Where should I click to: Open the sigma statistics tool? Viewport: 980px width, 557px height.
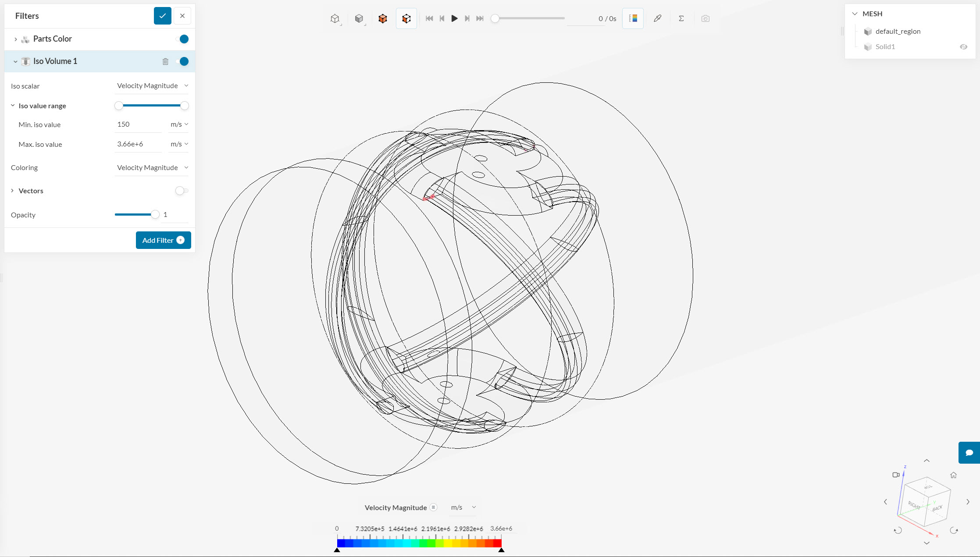click(681, 18)
